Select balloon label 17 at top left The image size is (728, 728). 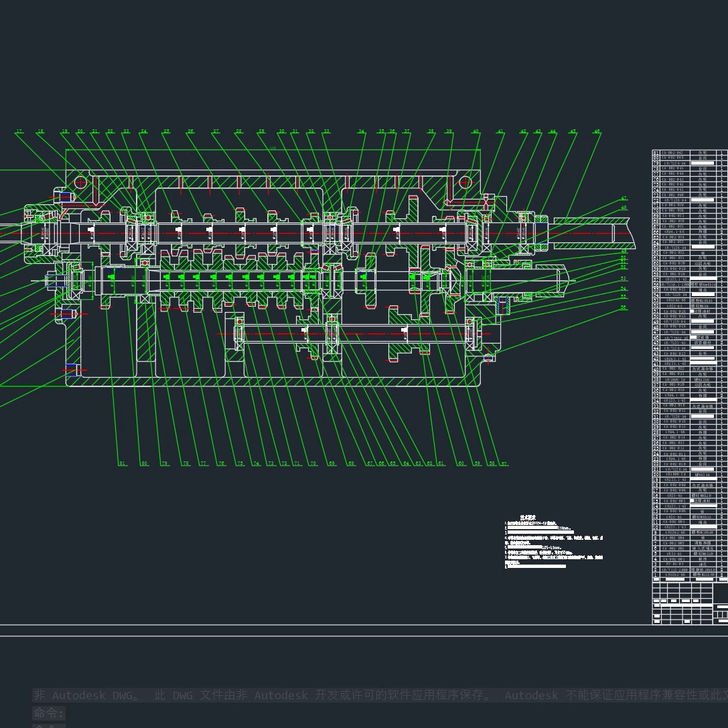pos(20,131)
